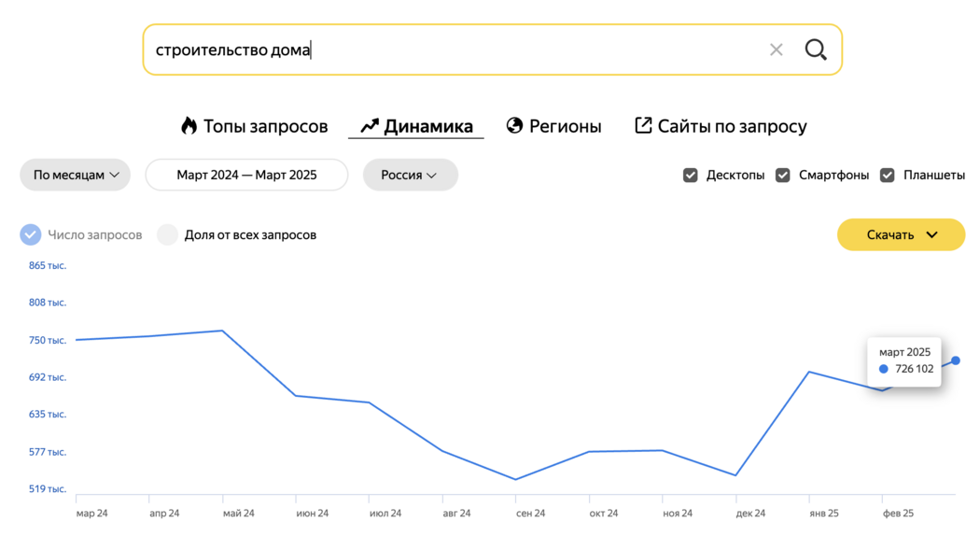The width and height of the screenshot is (980, 536).
Task: Open Сайты по запросу link
Action: [x=721, y=126]
